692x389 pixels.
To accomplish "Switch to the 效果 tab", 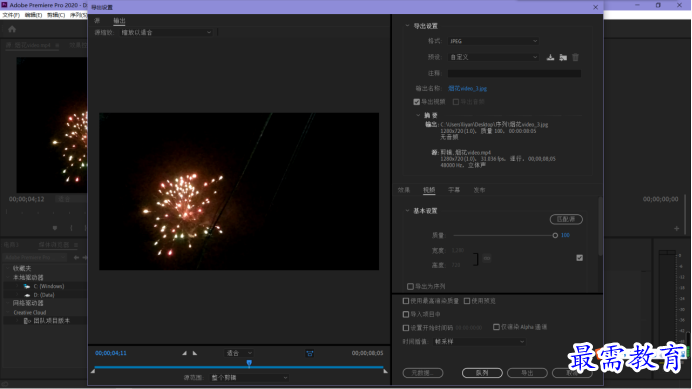I will point(404,190).
